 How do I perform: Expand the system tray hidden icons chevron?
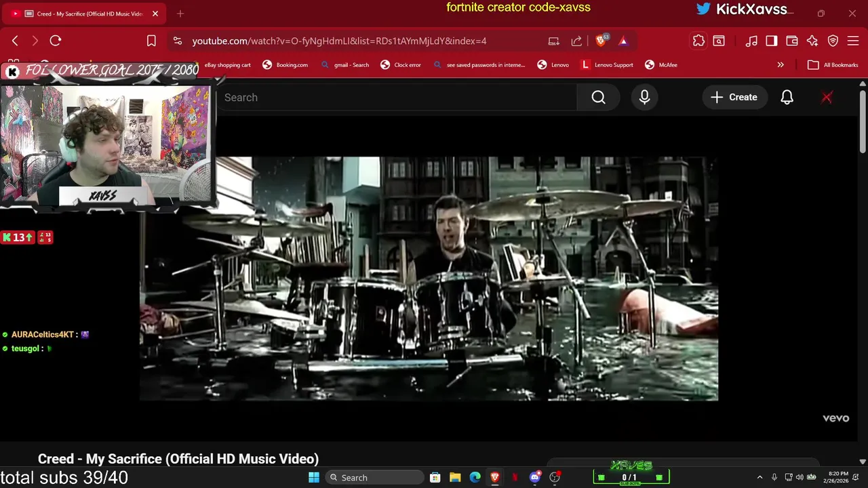759,477
